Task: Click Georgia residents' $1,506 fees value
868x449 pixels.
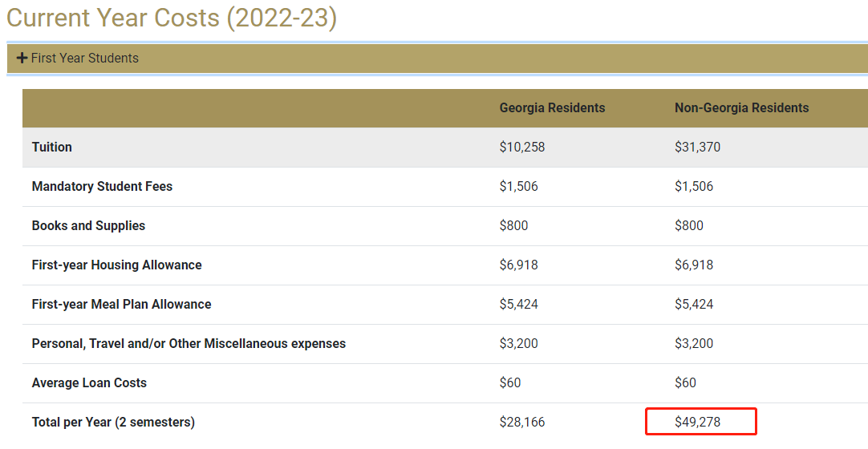Action: tap(518, 186)
